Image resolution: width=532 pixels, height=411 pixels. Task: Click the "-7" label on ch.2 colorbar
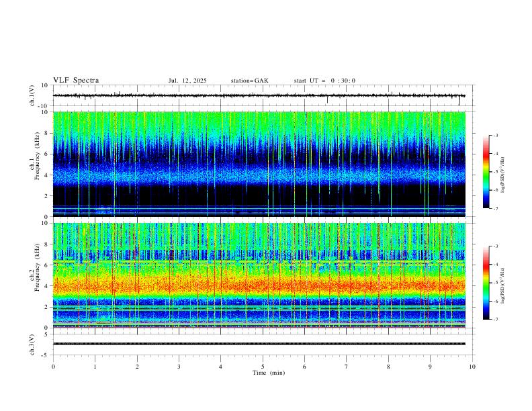point(496,320)
